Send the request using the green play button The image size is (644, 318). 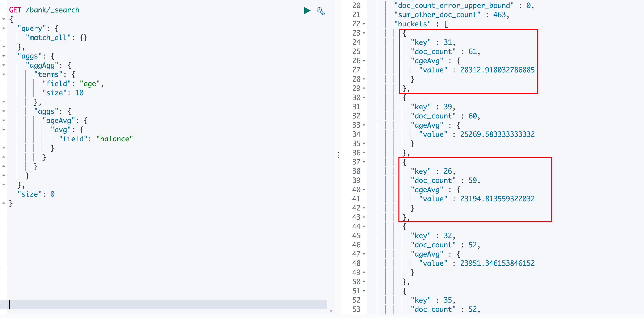[x=307, y=10]
